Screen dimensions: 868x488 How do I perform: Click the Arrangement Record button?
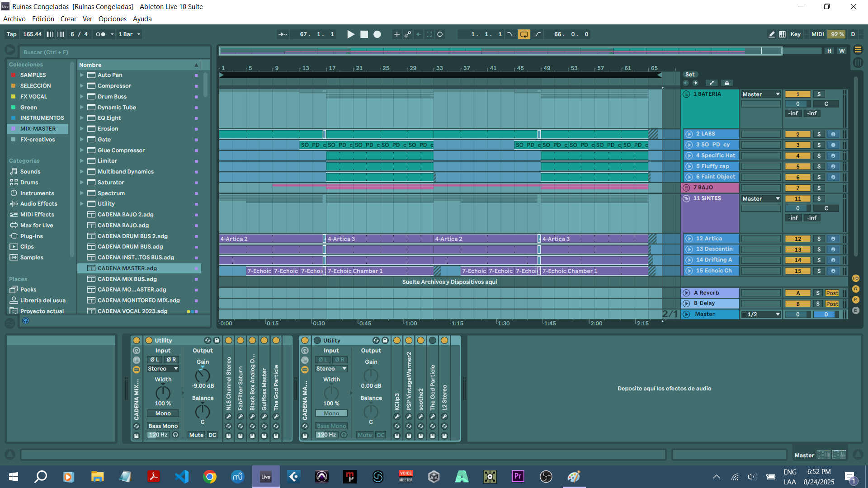coord(377,34)
